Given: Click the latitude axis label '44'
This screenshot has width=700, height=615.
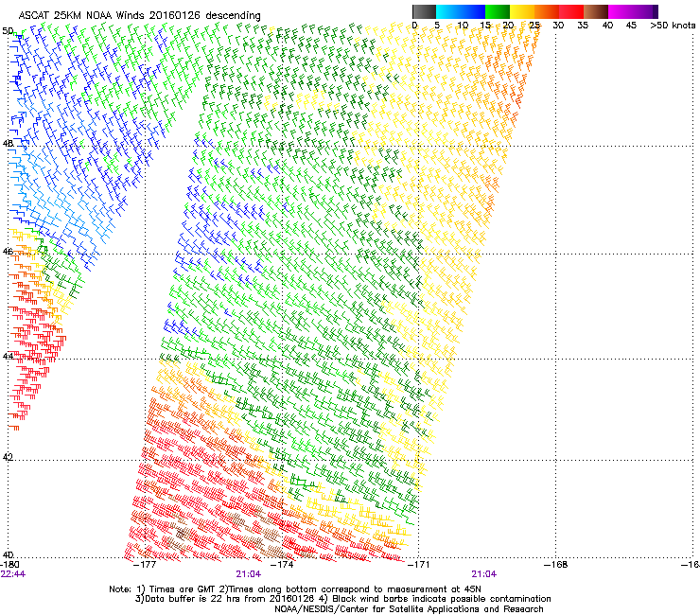Looking at the screenshot, I should (x=8, y=357).
